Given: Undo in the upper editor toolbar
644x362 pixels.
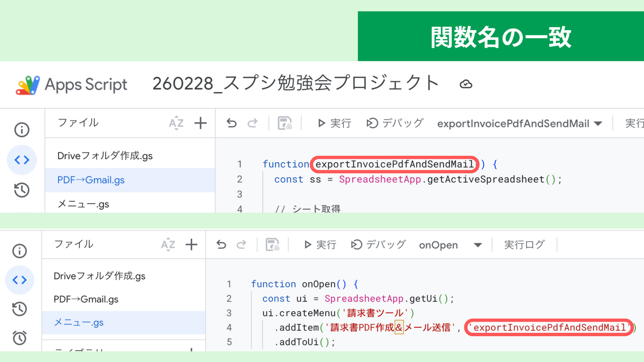Looking at the screenshot, I should point(232,123).
